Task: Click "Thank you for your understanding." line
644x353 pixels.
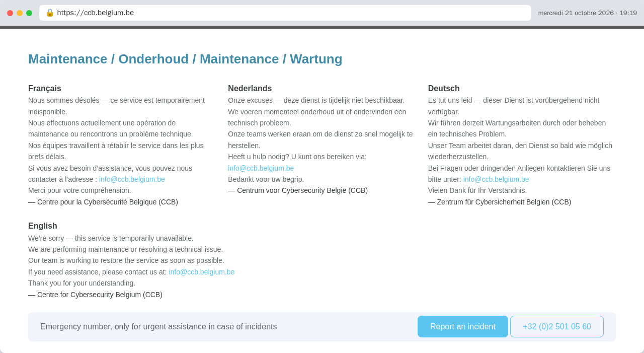Action: pyautogui.click(x=82, y=283)
